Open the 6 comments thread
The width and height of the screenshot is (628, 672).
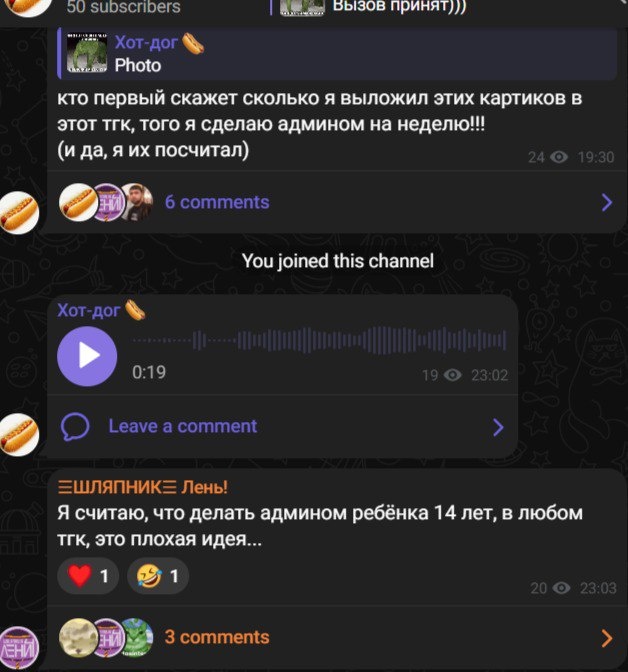coord(217,202)
